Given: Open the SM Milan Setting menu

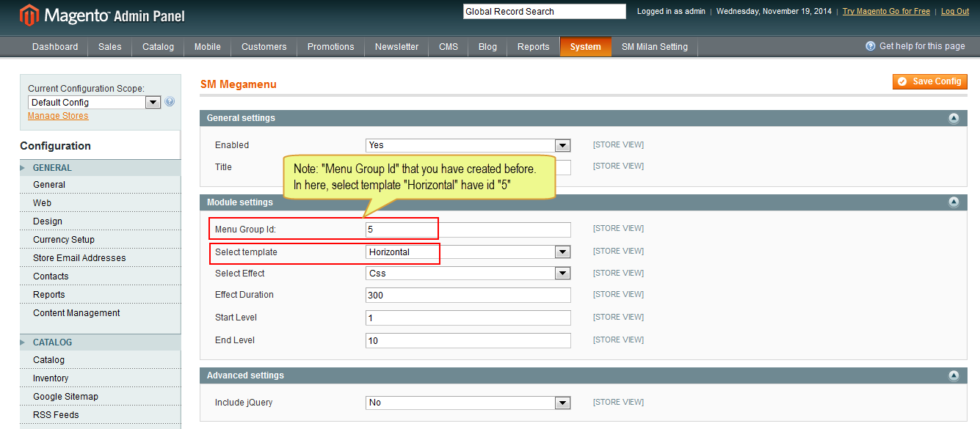Looking at the screenshot, I should point(655,47).
